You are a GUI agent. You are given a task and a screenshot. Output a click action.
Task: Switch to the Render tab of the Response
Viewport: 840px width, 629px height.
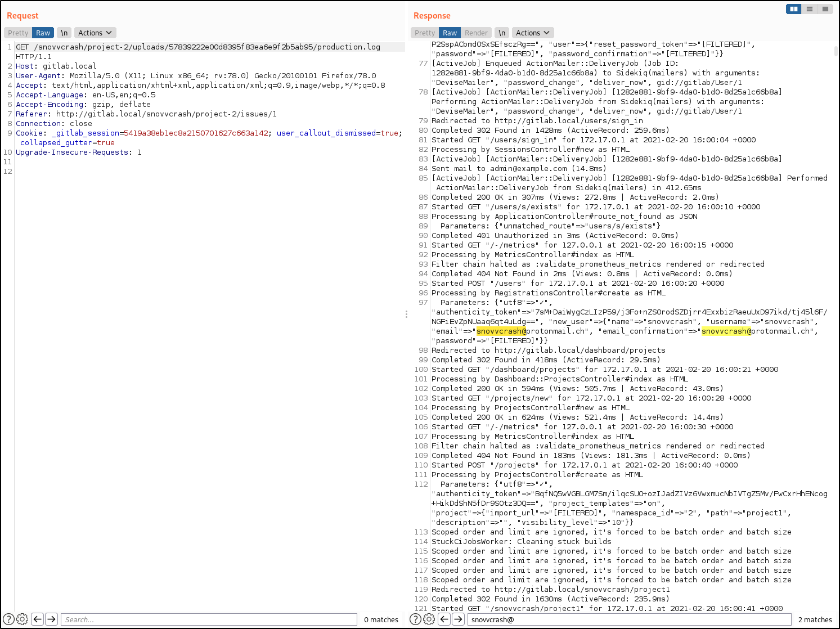click(476, 32)
